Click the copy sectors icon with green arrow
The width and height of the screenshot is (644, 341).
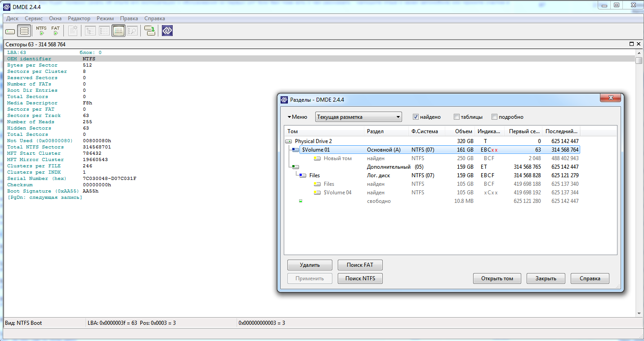[x=150, y=31]
